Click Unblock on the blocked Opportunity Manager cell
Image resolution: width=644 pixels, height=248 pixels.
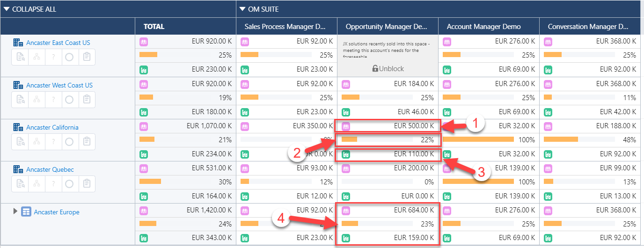coord(388,68)
